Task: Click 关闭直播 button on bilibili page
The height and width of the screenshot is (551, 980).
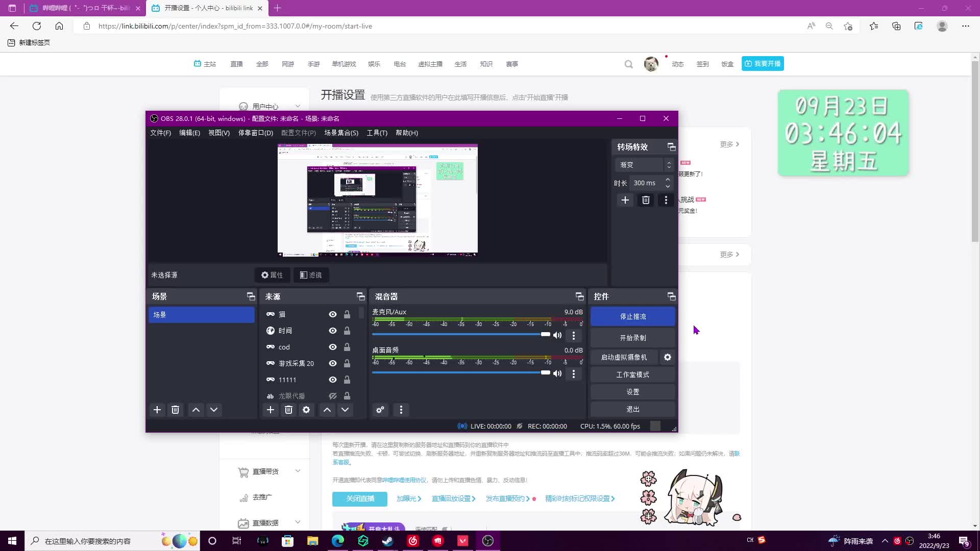Action: [x=360, y=498]
